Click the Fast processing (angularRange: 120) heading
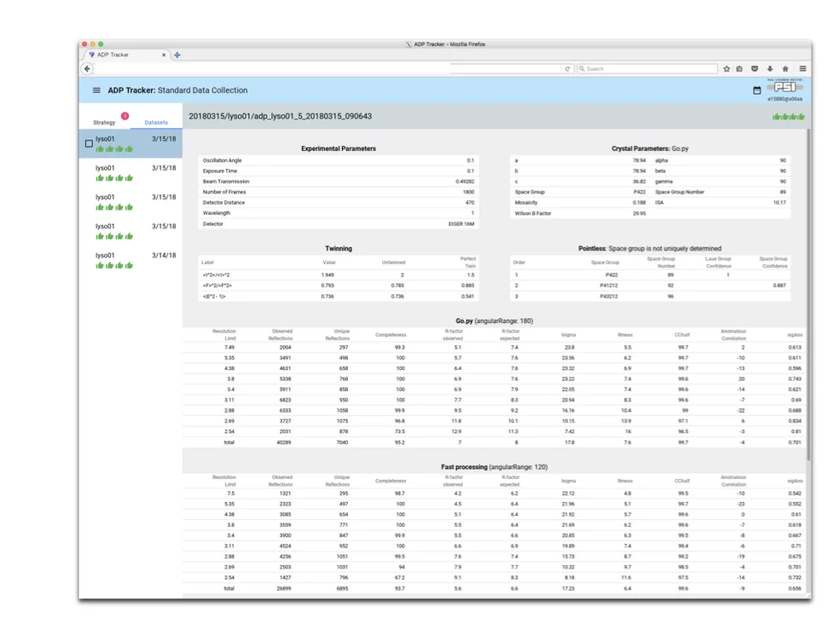The height and width of the screenshot is (630, 840). tap(494, 467)
